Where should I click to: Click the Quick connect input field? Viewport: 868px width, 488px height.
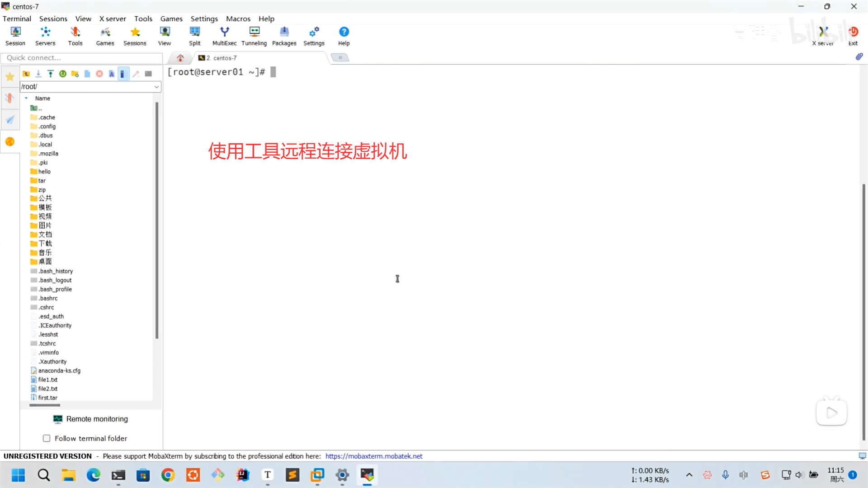click(x=81, y=58)
